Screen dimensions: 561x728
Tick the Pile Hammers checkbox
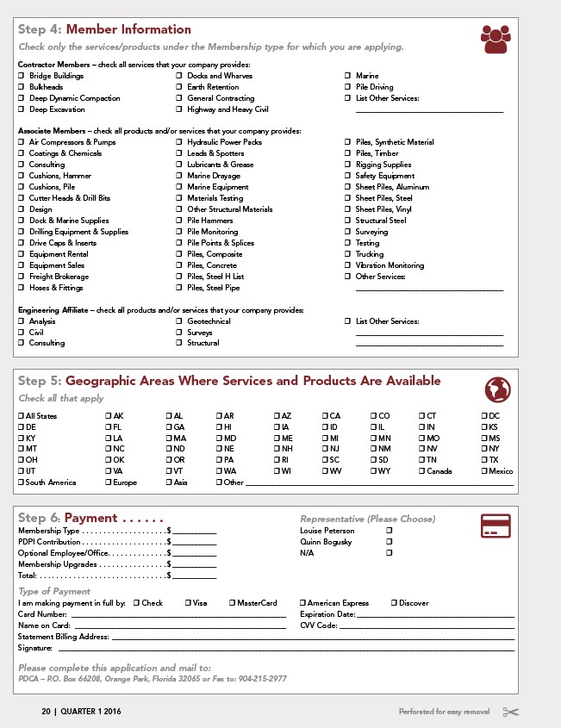(x=179, y=221)
